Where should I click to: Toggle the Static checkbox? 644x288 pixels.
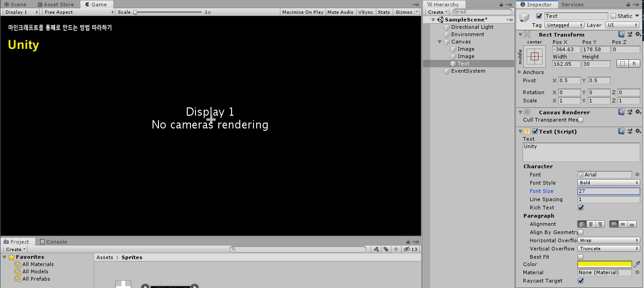613,16
